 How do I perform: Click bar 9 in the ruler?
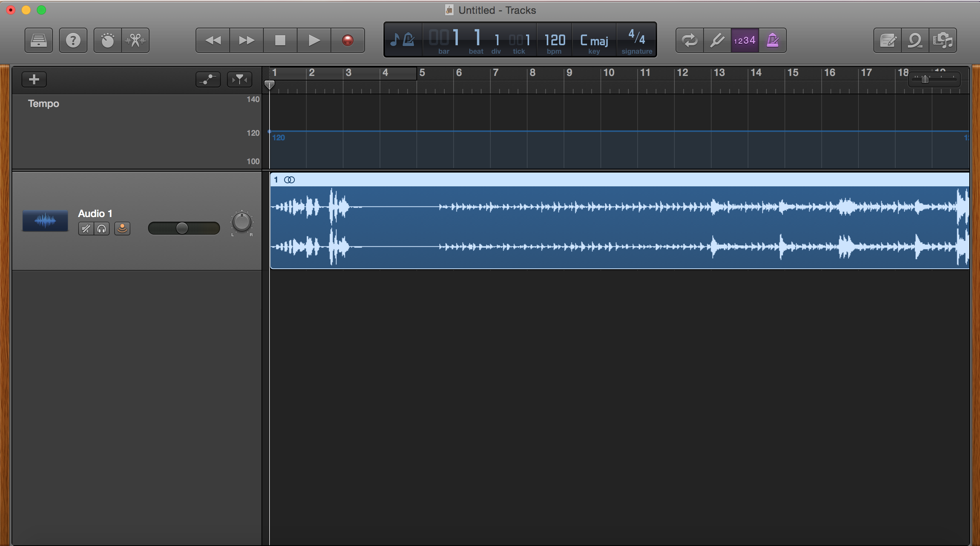[569, 73]
